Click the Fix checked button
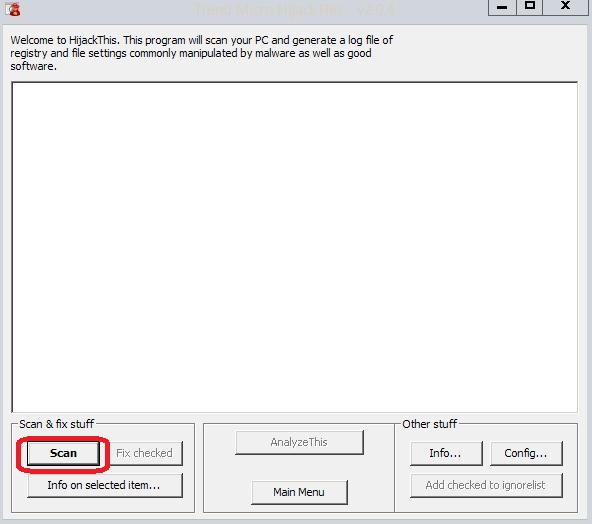Image resolution: width=592 pixels, height=524 pixels. click(145, 453)
